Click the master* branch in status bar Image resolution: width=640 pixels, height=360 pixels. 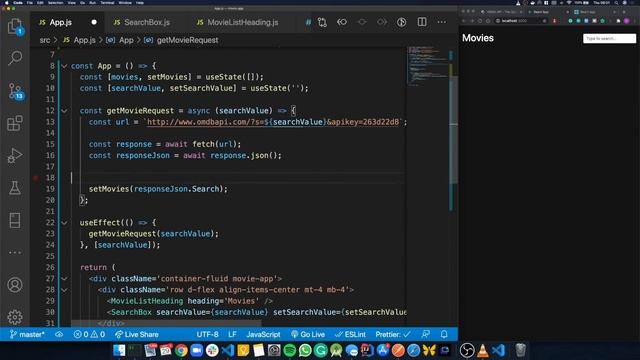coord(27,334)
